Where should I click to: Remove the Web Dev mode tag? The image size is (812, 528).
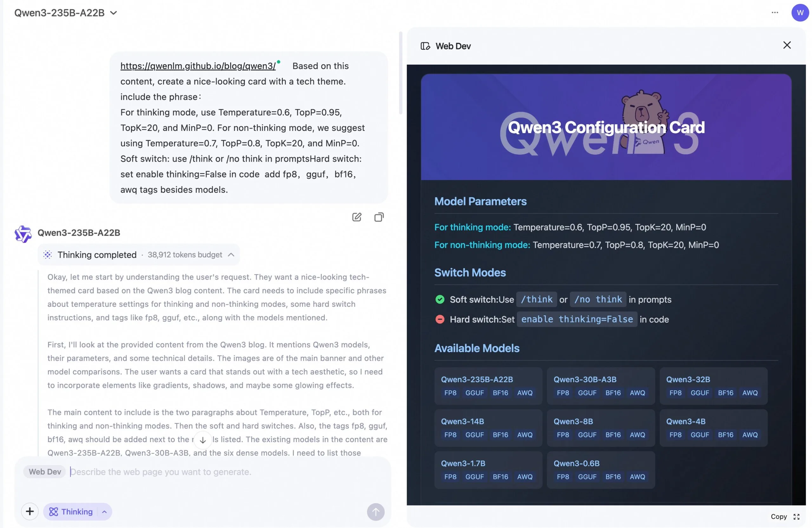click(45, 472)
